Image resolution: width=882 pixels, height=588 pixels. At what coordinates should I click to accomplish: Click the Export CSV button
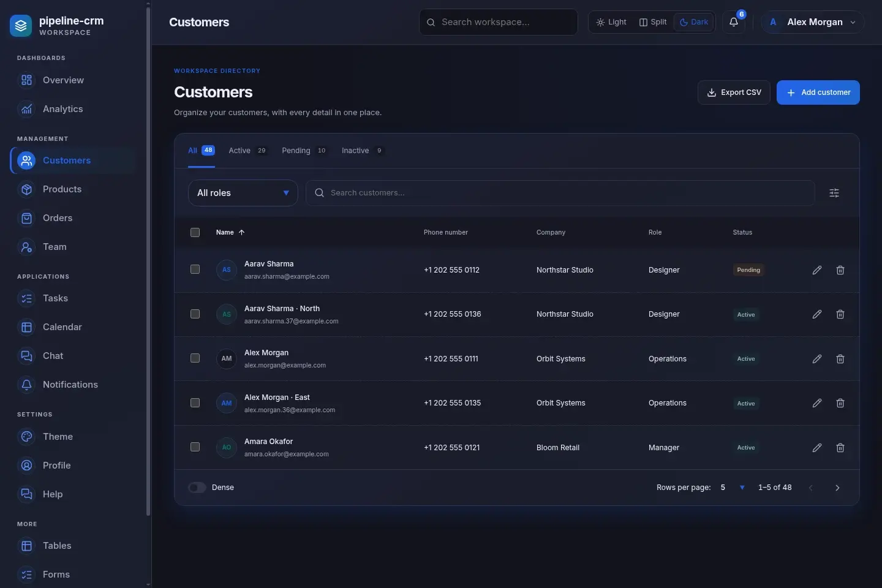734,92
